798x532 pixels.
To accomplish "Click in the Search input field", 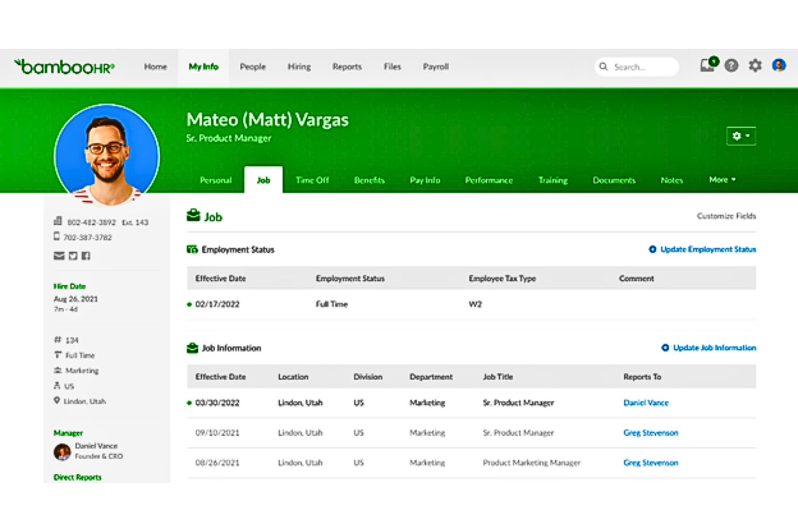I will [642, 67].
